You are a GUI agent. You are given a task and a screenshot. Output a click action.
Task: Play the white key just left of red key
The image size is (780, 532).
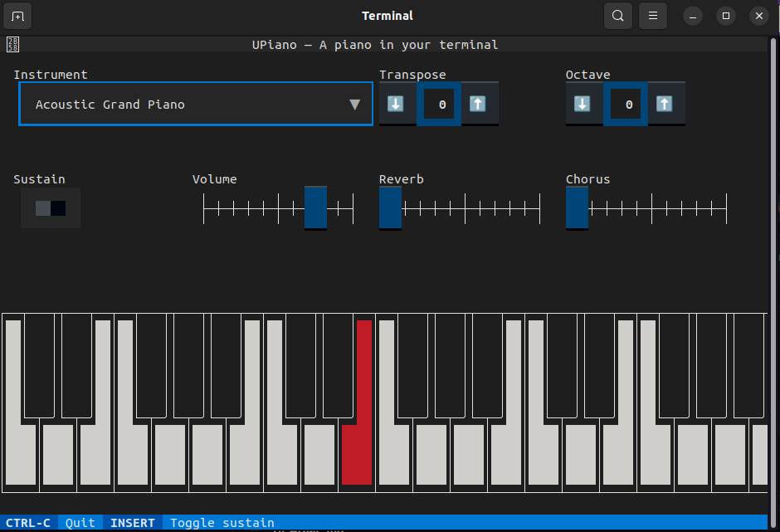(x=319, y=454)
